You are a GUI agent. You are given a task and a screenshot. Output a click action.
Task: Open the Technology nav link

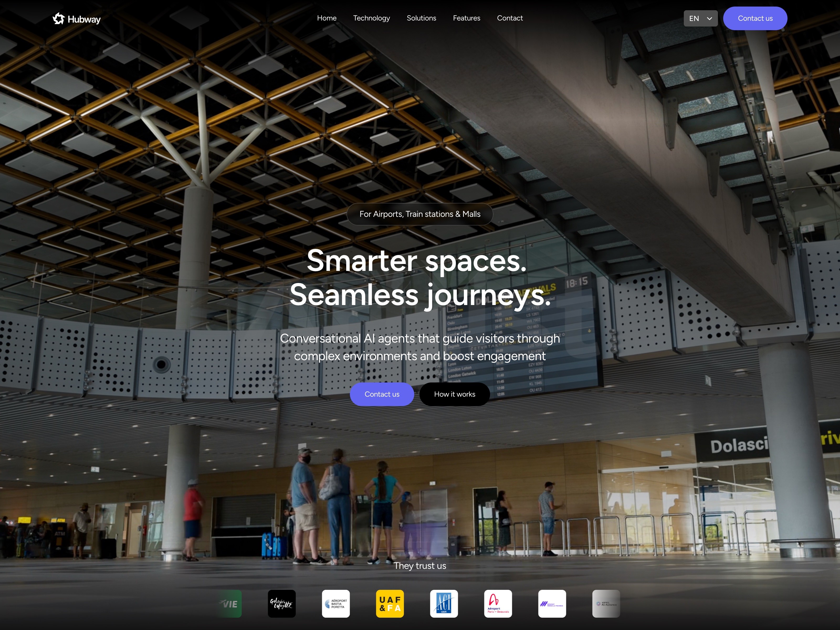371,18
